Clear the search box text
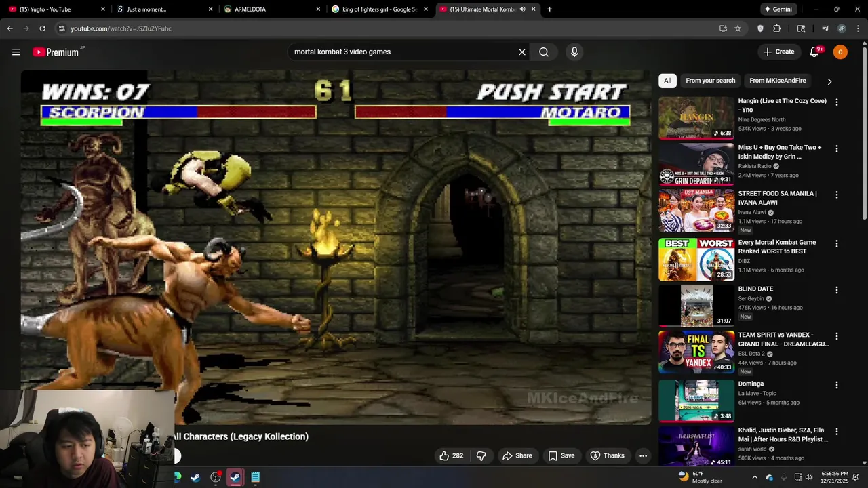The width and height of the screenshot is (868, 488). (522, 52)
